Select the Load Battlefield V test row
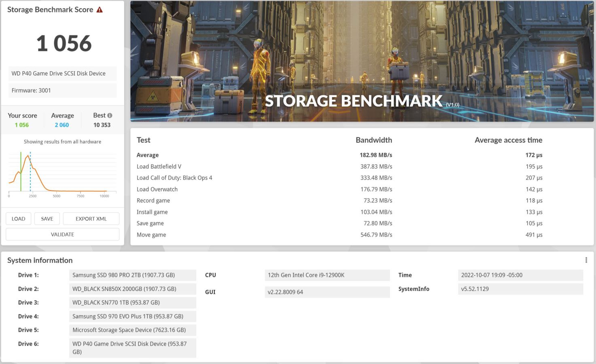The height and width of the screenshot is (364, 596). [x=339, y=167]
